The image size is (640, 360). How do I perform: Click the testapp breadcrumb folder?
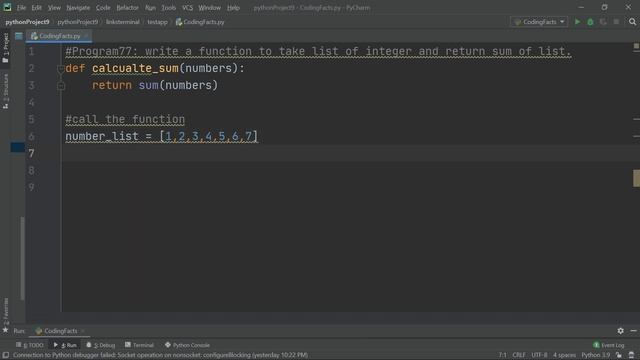click(x=158, y=22)
